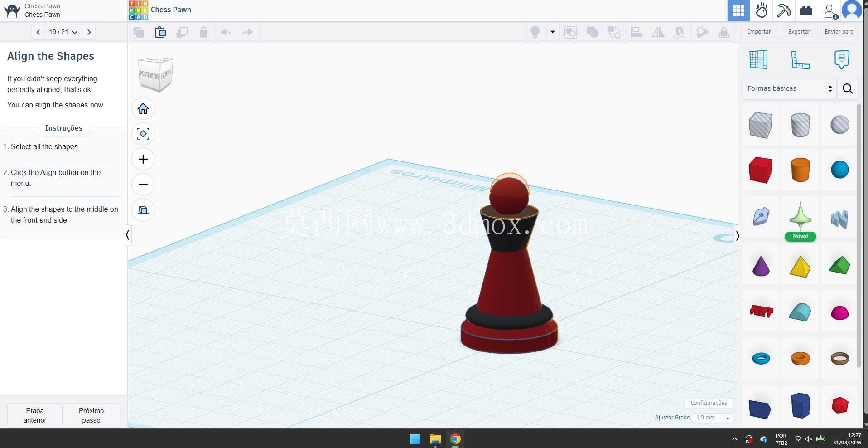
Task: Toggle orthographic and perspective view
Action: click(143, 210)
